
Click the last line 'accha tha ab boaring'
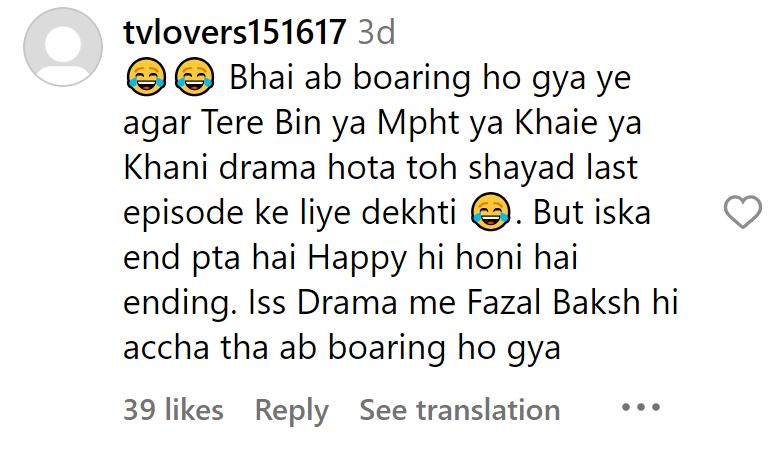284,349
